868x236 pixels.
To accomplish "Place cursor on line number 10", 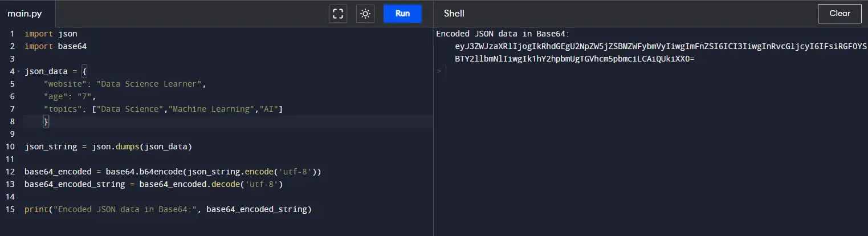I will tap(11, 147).
